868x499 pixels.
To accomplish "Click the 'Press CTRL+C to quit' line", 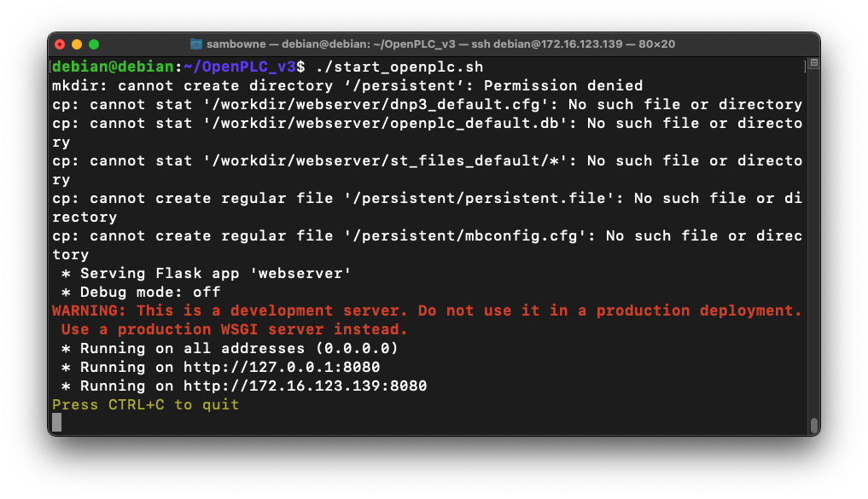I will [x=145, y=404].
